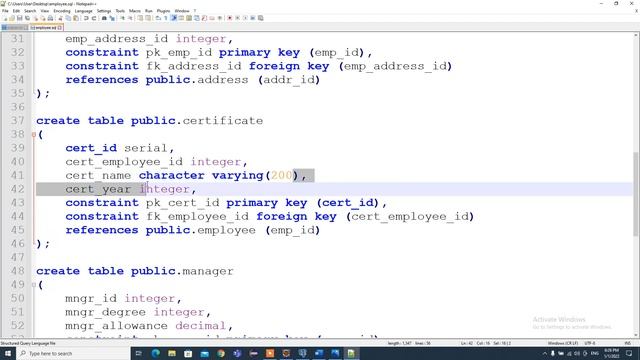Click Windows (CR LF) in status bar
640x360 pixels.
tap(562, 343)
